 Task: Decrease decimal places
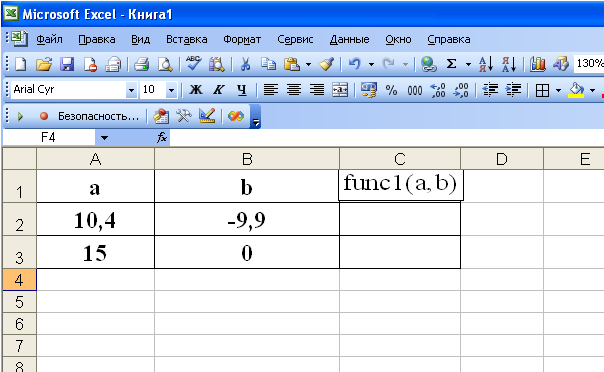coord(461,90)
